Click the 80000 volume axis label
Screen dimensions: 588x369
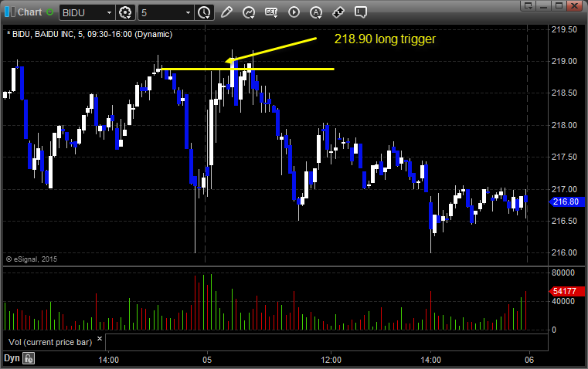click(563, 273)
